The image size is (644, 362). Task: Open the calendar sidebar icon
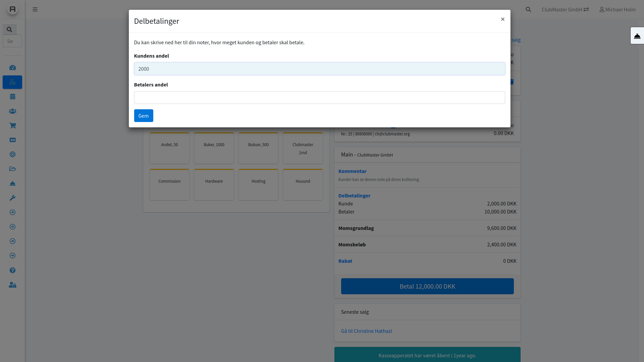[12, 97]
